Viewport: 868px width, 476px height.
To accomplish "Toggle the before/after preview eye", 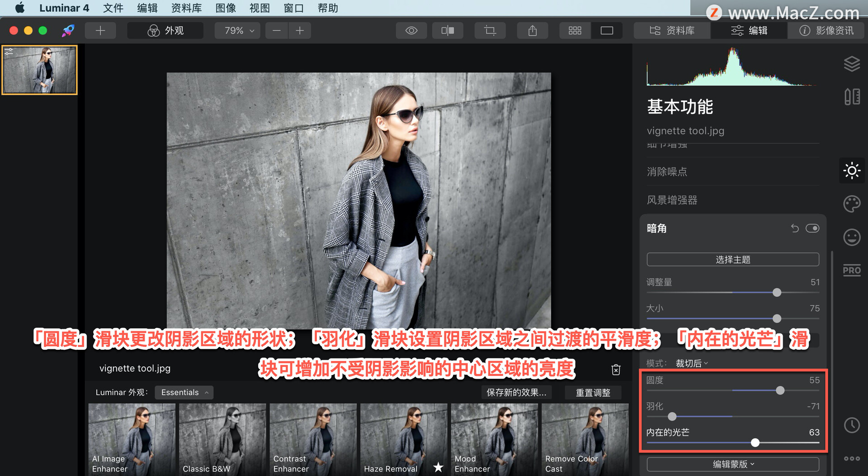I will click(x=411, y=30).
